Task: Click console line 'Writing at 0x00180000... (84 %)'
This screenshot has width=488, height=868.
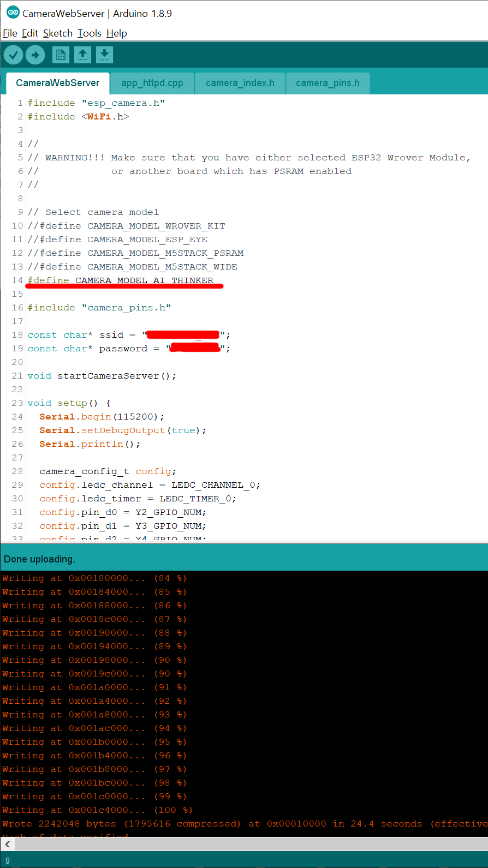Action: [x=94, y=578]
